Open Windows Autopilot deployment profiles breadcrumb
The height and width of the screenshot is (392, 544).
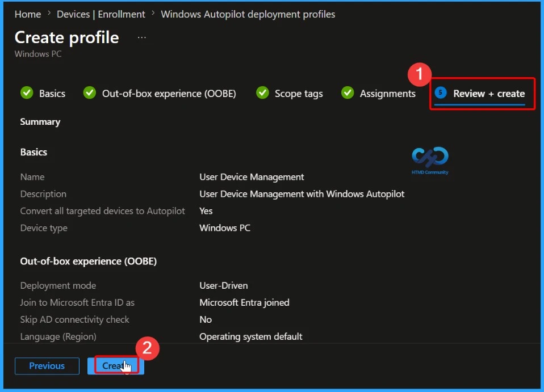pos(248,14)
